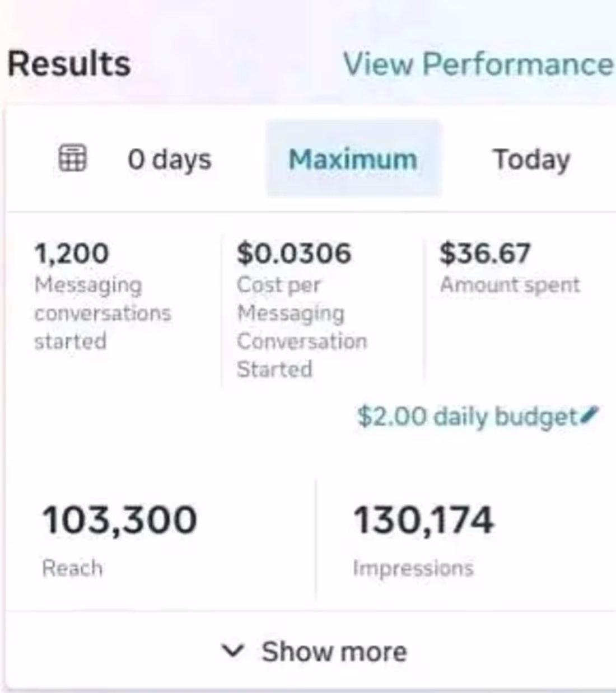The height and width of the screenshot is (693, 616).
Task: Click the Results section heading
Action: coord(69,63)
